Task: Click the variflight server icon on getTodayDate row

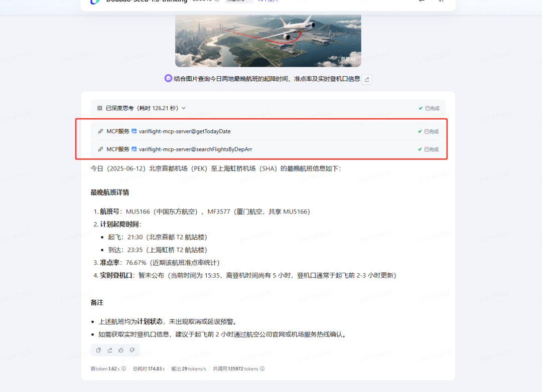Action: click(x=134, y=131)
